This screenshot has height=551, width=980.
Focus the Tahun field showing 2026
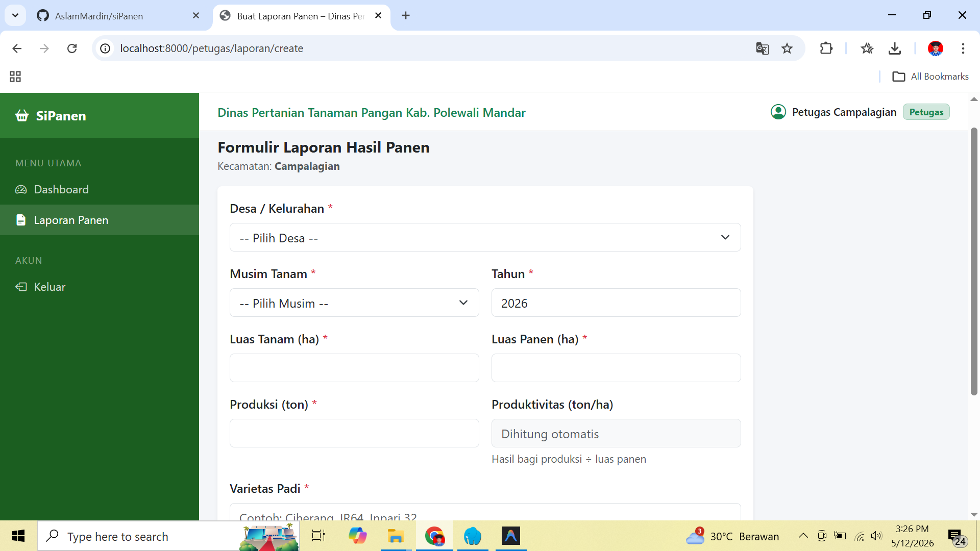(x=616, y=303)
